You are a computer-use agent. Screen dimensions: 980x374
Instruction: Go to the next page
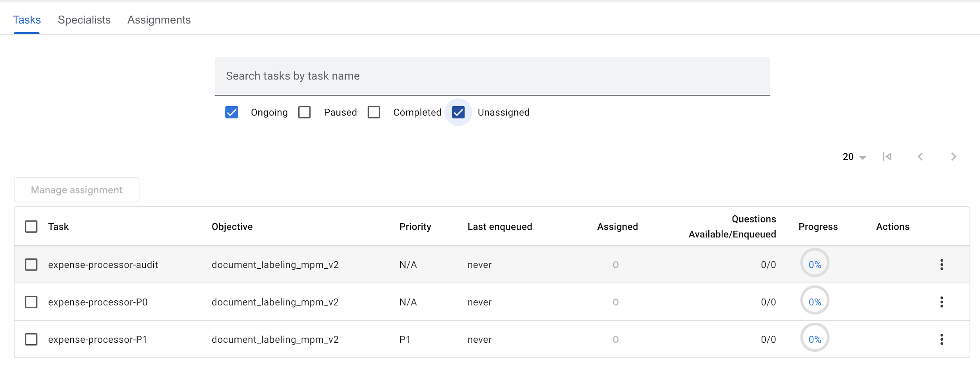[953, 157]
